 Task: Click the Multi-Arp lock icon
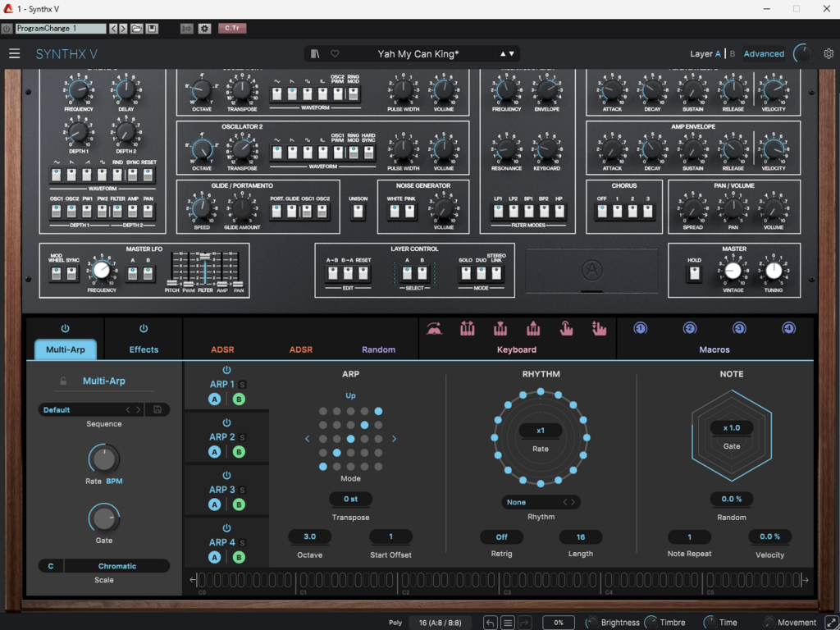click(x=63, y=381)
